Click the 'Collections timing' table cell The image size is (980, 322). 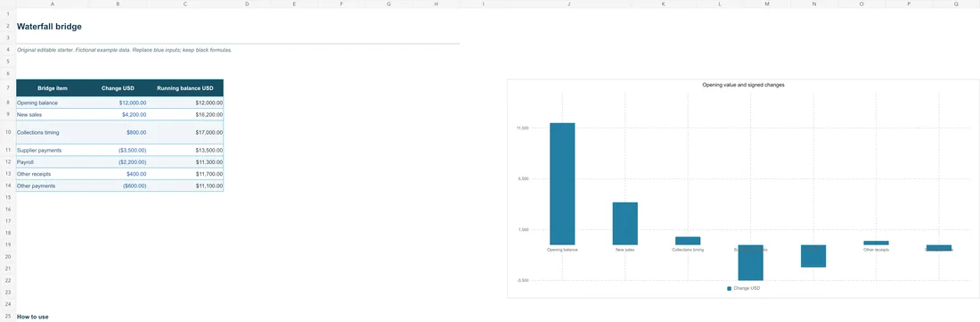[x=53, y=133]
